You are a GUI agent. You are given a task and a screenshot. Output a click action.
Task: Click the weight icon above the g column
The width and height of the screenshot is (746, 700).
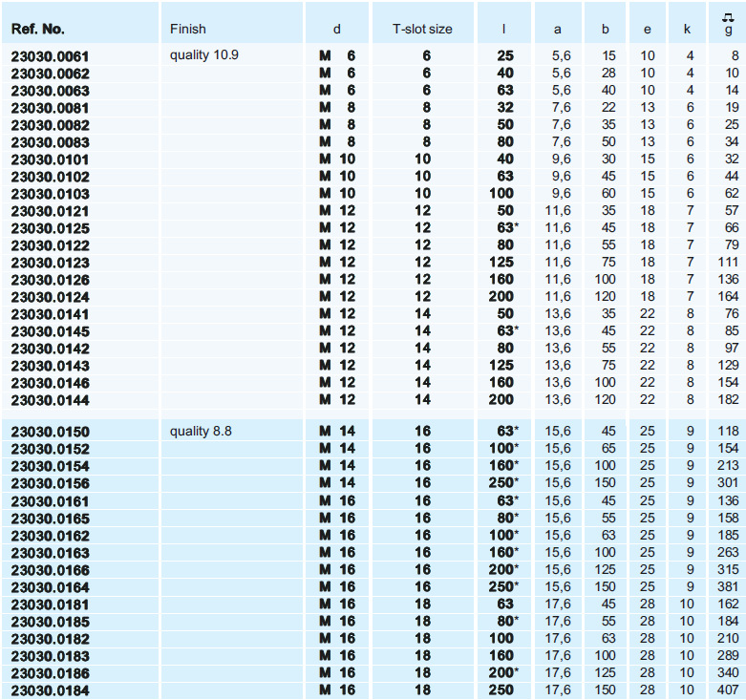(x=728, y=16)
